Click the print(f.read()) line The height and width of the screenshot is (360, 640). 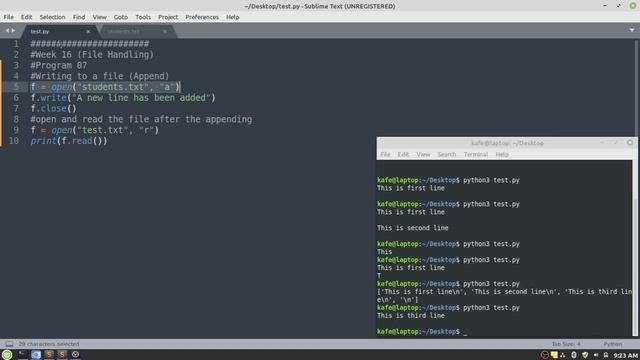[69, 141]
